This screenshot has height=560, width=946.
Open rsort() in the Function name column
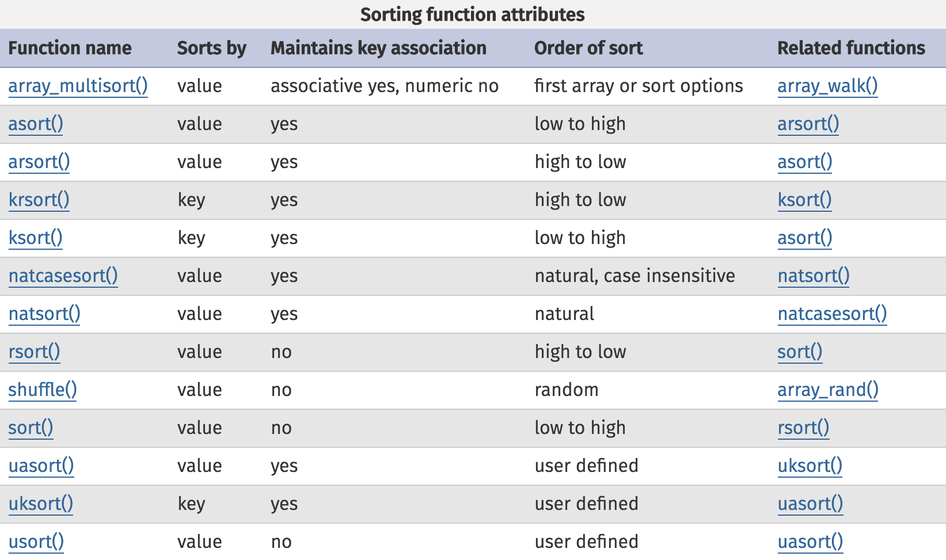coord(34,352)
